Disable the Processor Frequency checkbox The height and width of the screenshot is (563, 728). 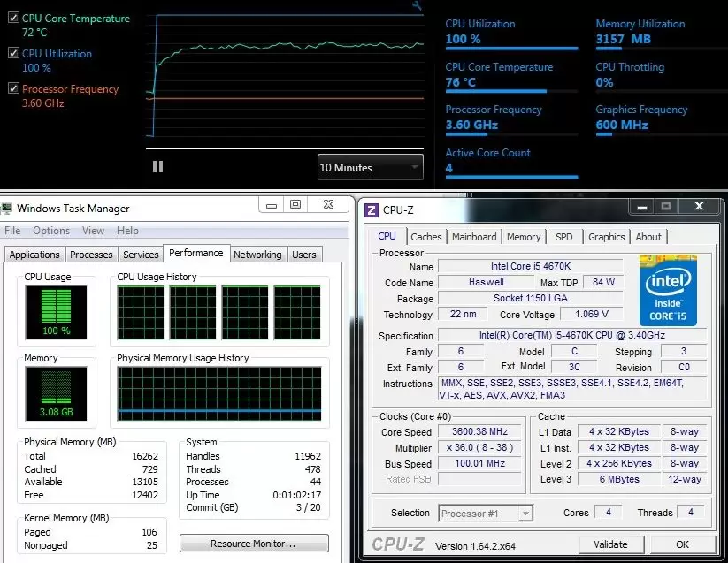[x=13, y=88]
